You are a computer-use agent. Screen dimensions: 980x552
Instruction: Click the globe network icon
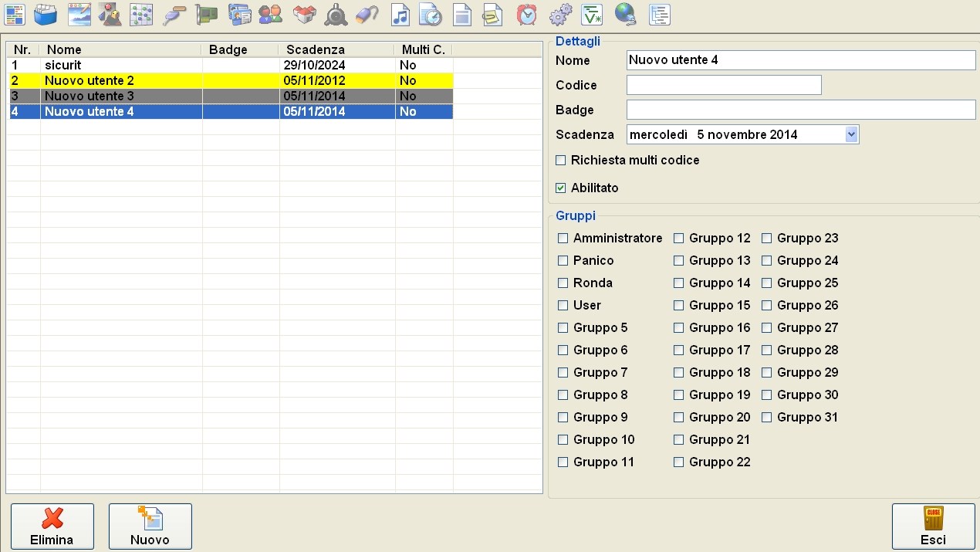625,14
